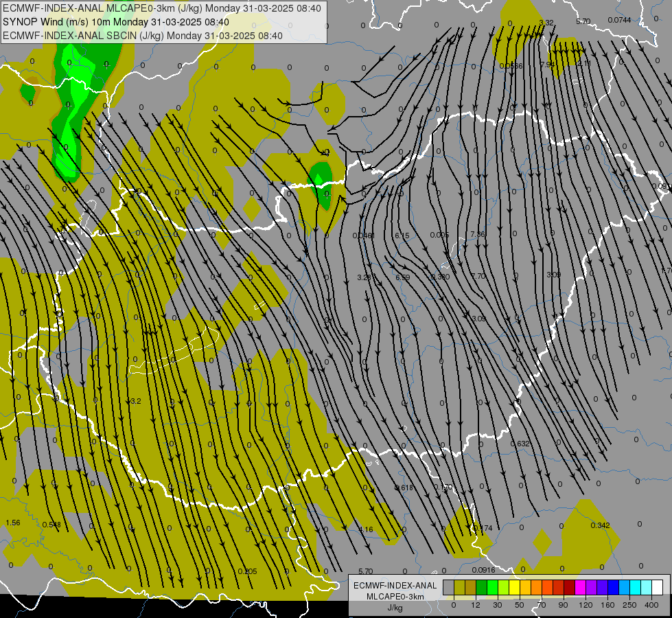The height and width of the screenshot is (618, 672).
Task: Click the 0.548 value on the map
Action: point(51,525)
